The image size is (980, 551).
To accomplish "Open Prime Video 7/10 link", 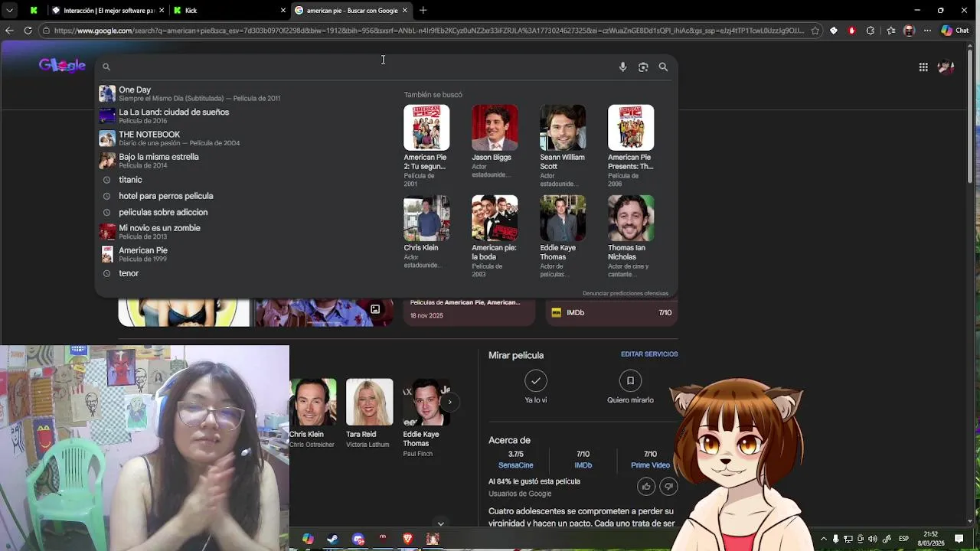I will (x=650, y=459).
